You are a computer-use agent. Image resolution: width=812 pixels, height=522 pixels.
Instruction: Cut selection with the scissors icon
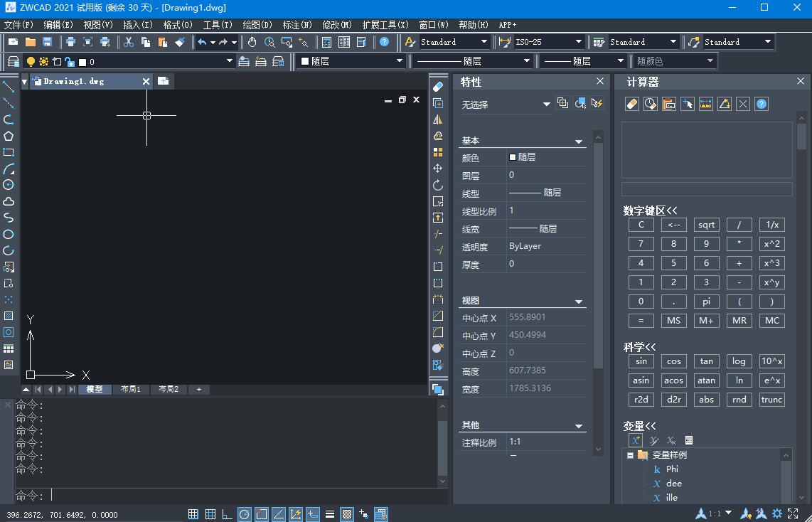(129, 42)
